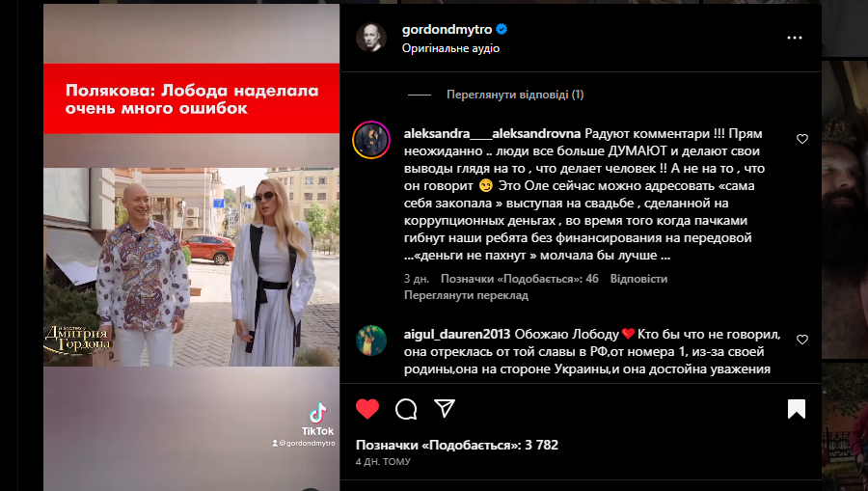Toggle the saved bookmark icon
Viewport: 868px width, 491px height.
click(796, 409)
